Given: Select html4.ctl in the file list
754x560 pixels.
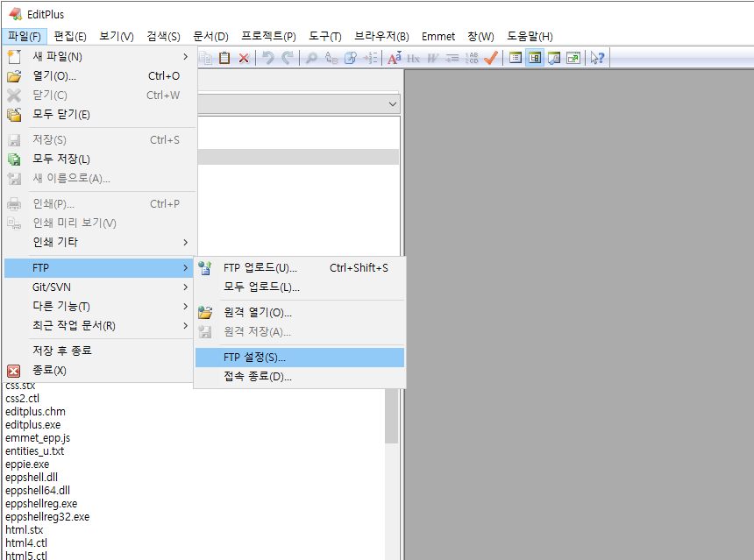Looking at the screenshot, I should pos(26,543).
